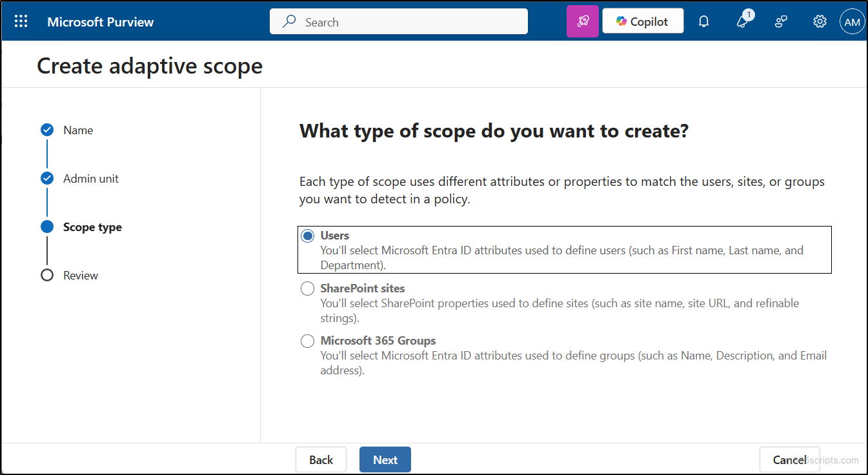This screenshot has width=868, height=475.
Task: Click the Admin unit step checkmark icon
Action: [47, 178]
